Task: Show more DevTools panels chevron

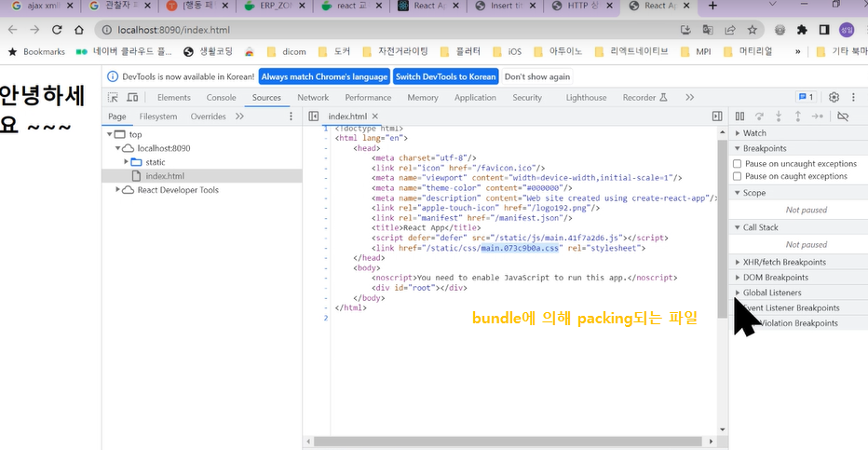Action: pyautogui.click(x=689, y=98)
